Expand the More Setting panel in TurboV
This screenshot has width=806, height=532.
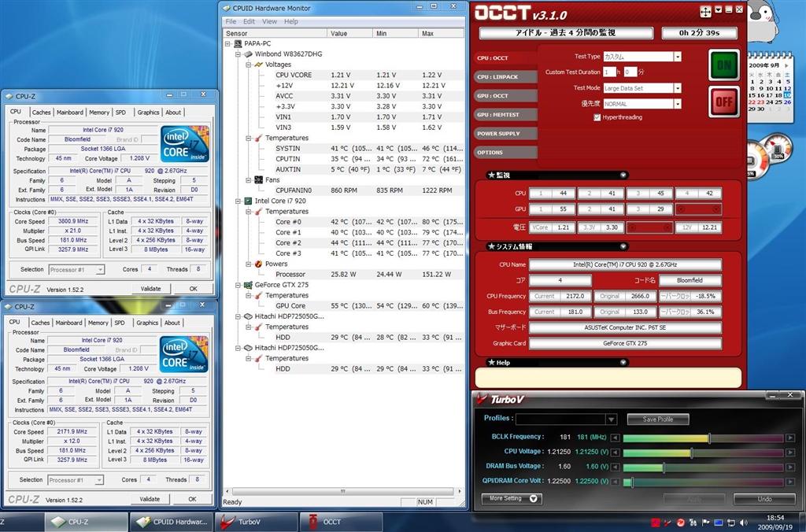coord(512,498)
